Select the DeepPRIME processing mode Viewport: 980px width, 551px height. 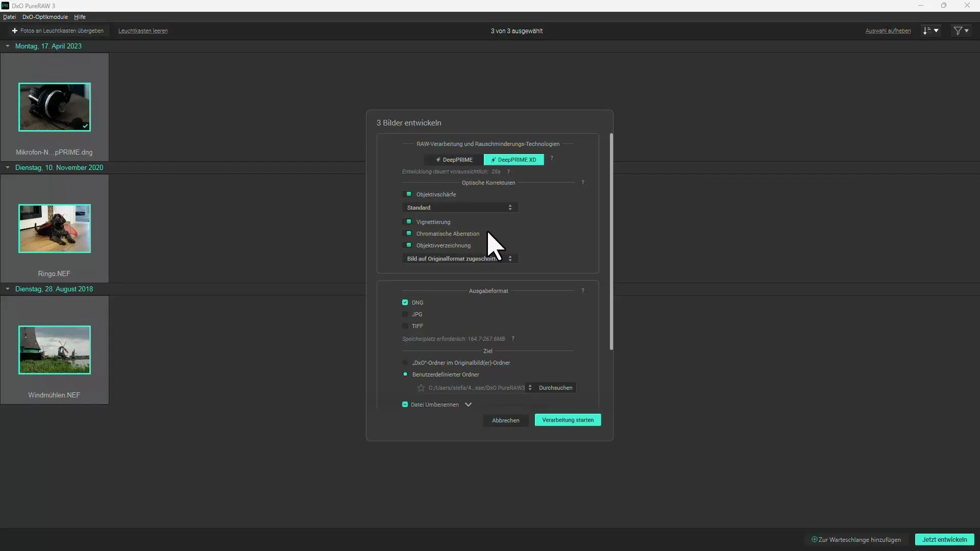pos(454,160)
